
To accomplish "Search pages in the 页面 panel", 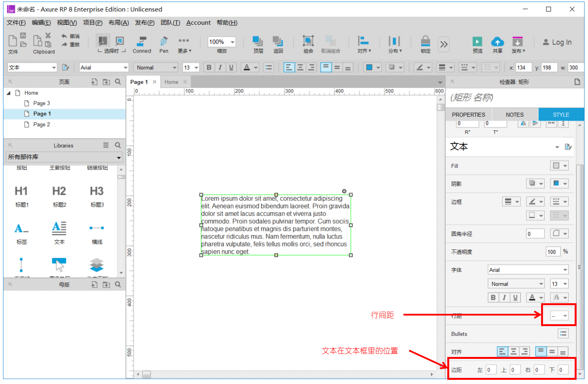I will point(118,82).
